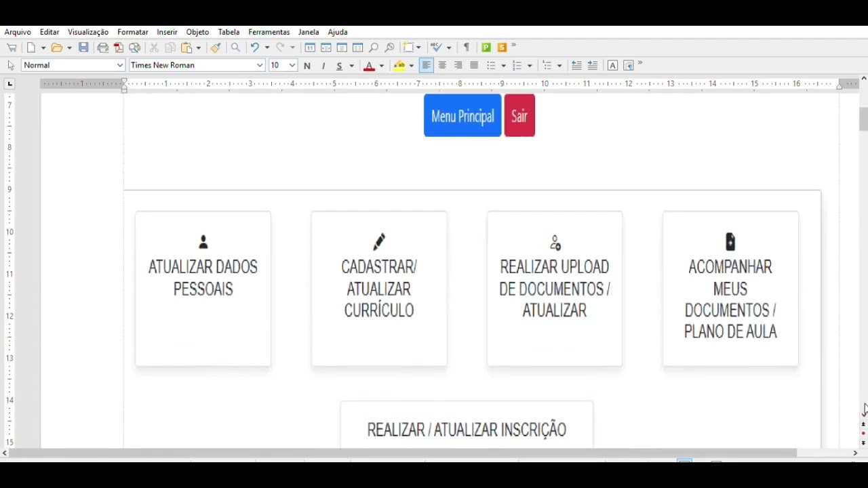Click the letter A character icon
Screen dimensions: 868x488
pos(612,65)
